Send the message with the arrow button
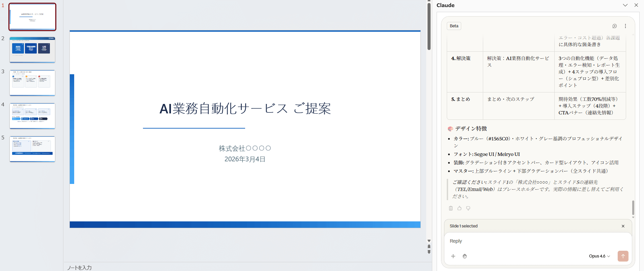644x271 pixels. click(623, 256)
